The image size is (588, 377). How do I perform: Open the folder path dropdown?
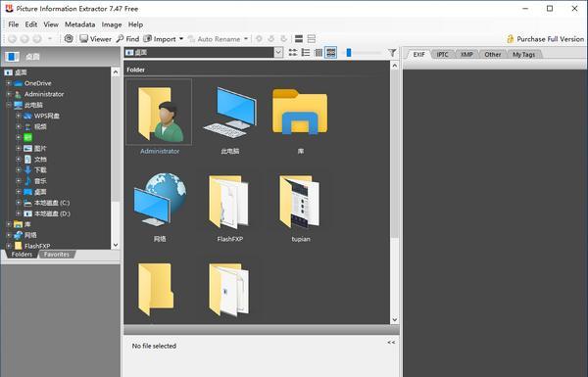pos(278,53)
